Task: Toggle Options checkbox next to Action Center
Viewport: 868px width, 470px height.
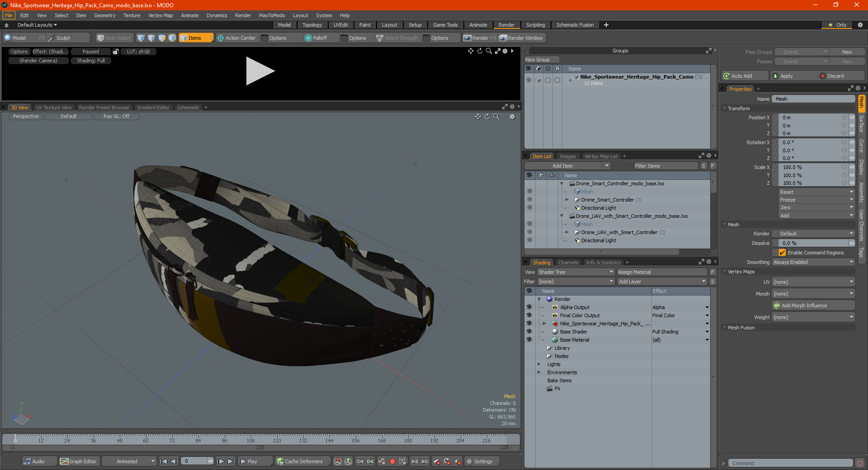Action: pyautogui.click(x=265, y=38)
